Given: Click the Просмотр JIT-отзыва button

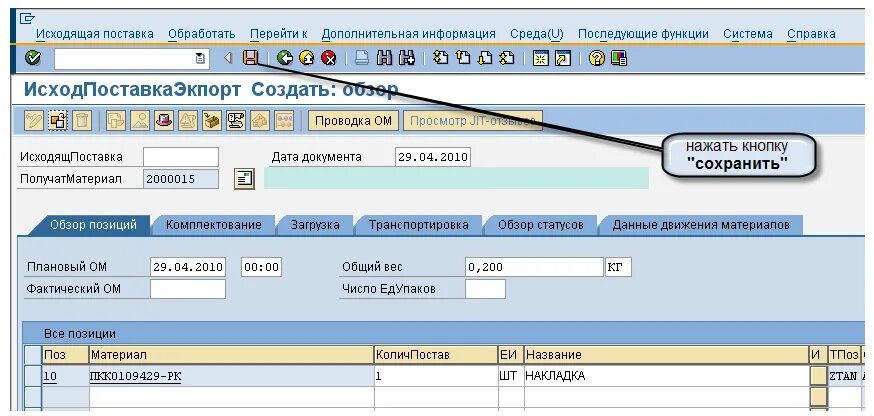Looking at the screenshot, I should click(x=473, y=120).
